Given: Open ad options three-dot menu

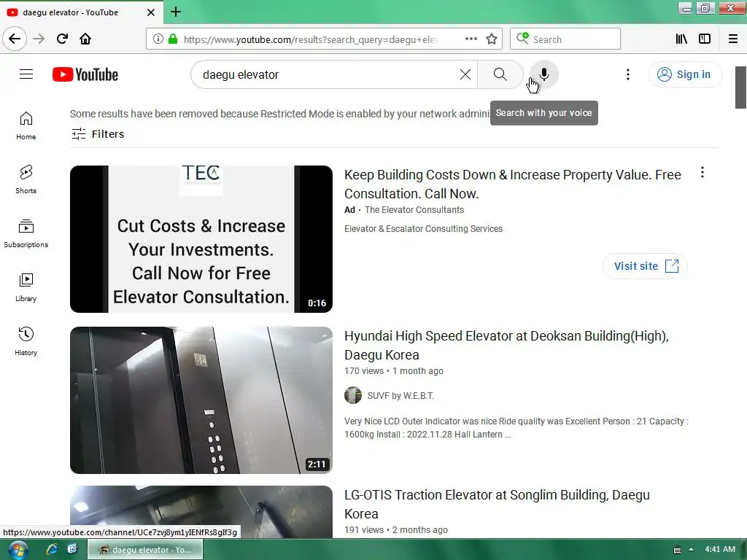Looking at the screenshot, I should [x=703, y=172].
